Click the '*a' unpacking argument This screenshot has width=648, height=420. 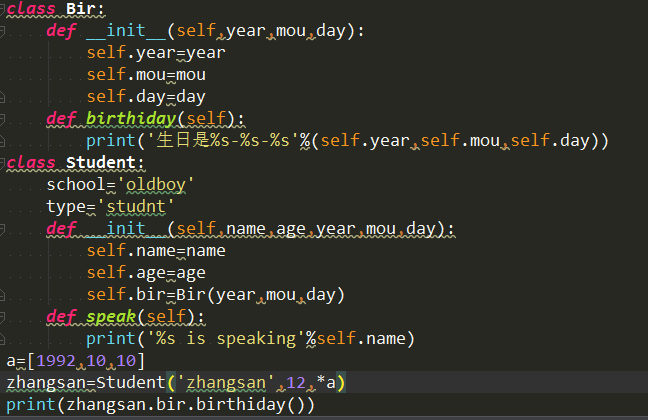(x=326, y=383)
